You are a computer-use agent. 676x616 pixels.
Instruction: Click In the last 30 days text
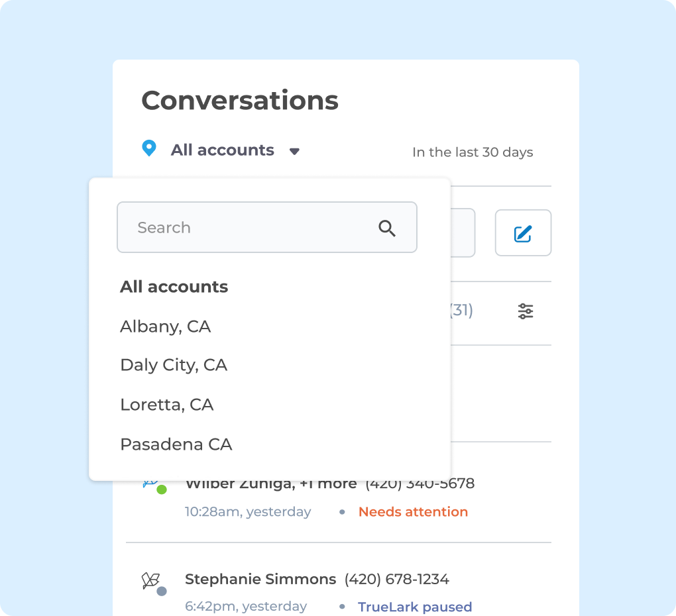coord(473,152)
